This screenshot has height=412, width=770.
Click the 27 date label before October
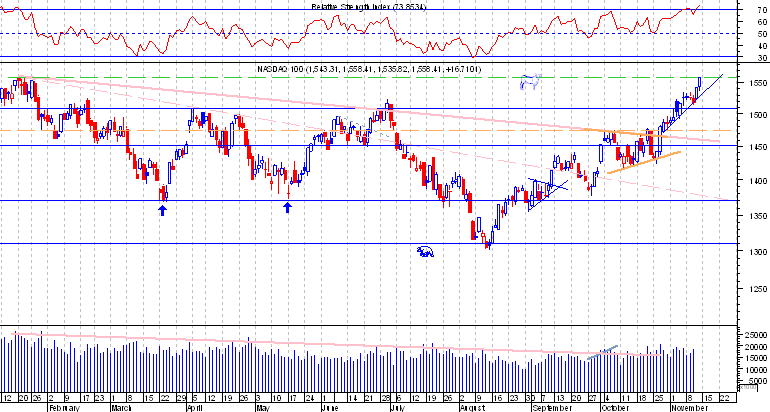click(x=593, y=398)
